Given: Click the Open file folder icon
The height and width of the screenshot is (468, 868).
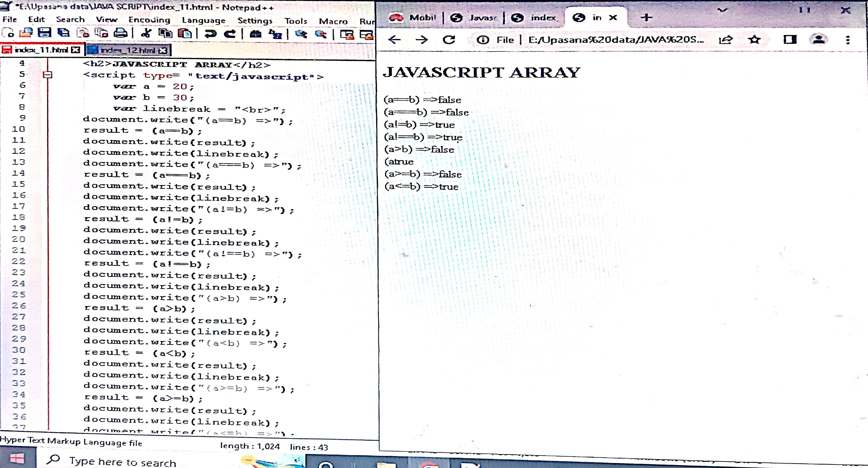Looking at the screenshot, I should (26, 33).
